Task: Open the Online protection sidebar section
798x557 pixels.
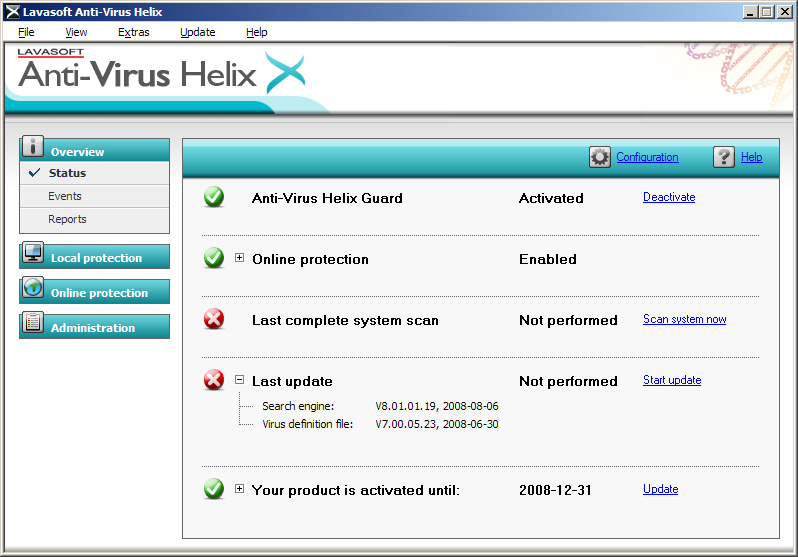Action: click(95, 291)
